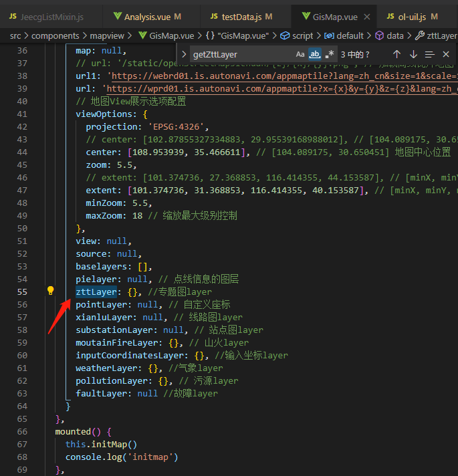Expand the replace field toggle chevron
Viewport: 458px width, 476px height.
tap(184, 55)
